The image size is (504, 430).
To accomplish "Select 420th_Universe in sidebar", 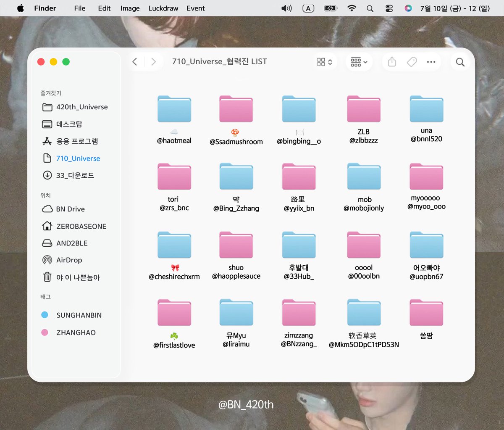I will 76,107.
